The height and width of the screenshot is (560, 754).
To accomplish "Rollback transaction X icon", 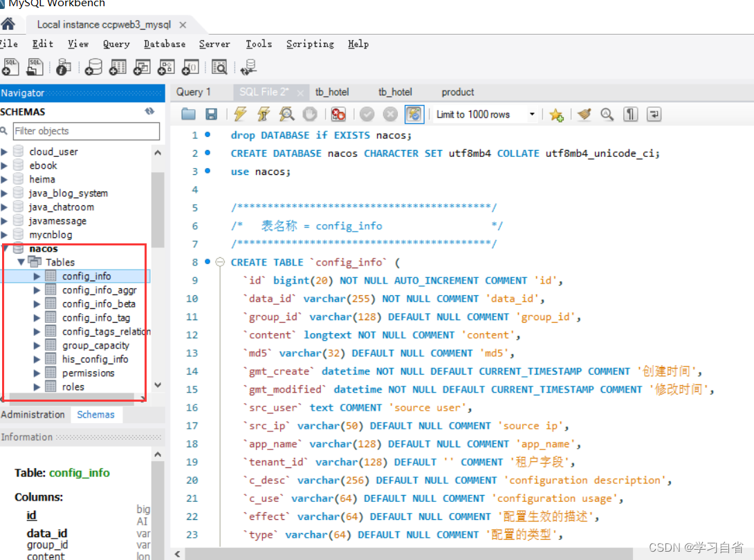I will tap(390, 114).
